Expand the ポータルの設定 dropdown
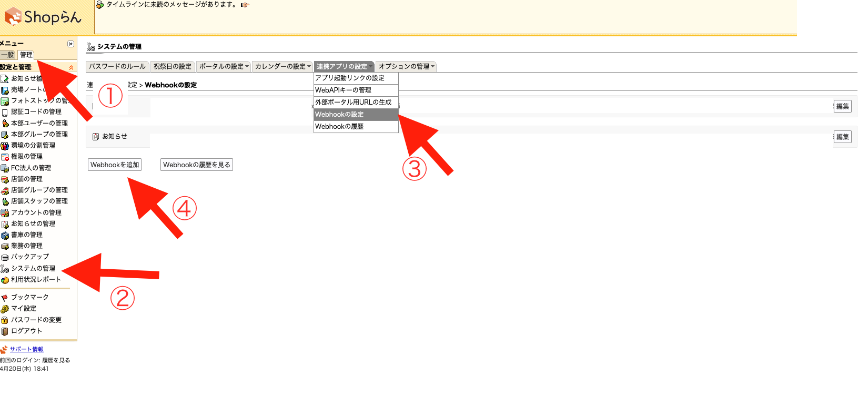 pyautogui.click(x=224, y=67)
